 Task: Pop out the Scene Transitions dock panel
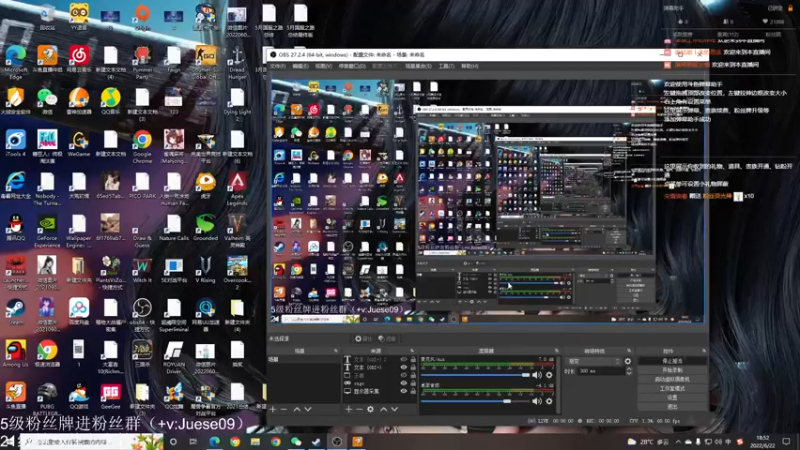pos(629,351)
